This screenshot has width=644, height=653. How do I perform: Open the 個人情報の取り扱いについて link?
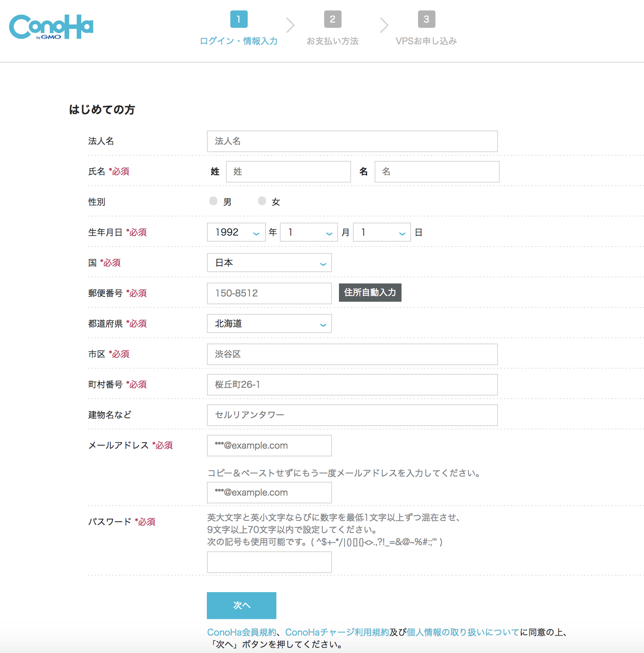click(463, 632)
